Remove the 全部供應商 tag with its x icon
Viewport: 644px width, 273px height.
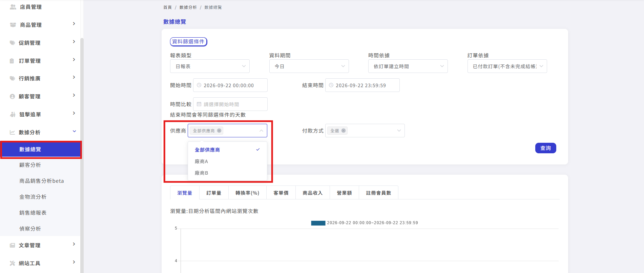[x=219, y=131]
